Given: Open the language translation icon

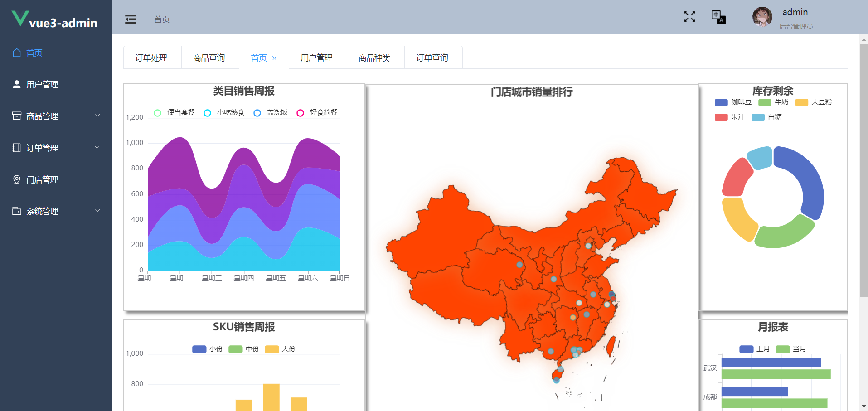Looking at the screenshot, I should (x=718, y=17).
